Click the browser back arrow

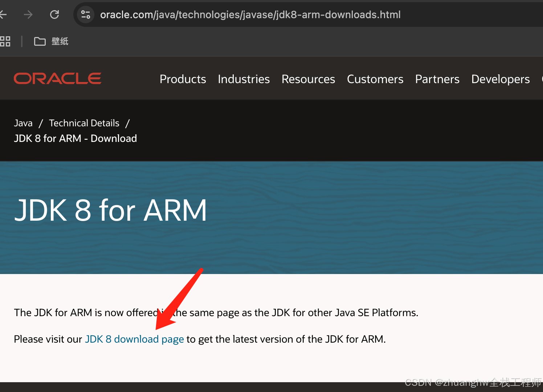coord(3,15)
